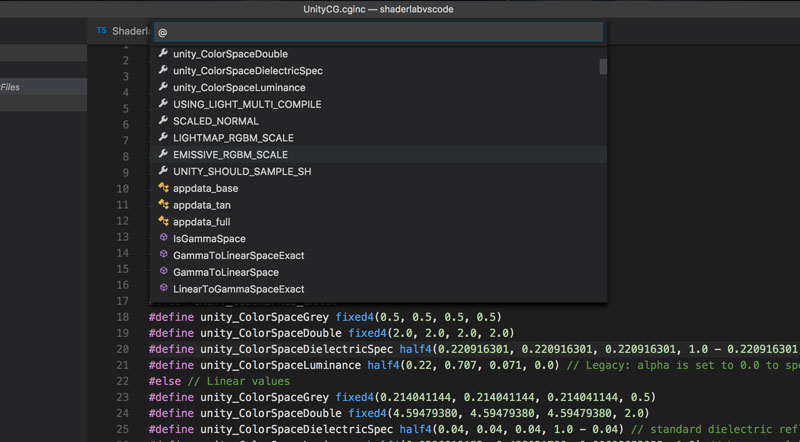Screen dimensions: 800x442
Task: Click line number 22 in gutter
Action: coord(122,381)
